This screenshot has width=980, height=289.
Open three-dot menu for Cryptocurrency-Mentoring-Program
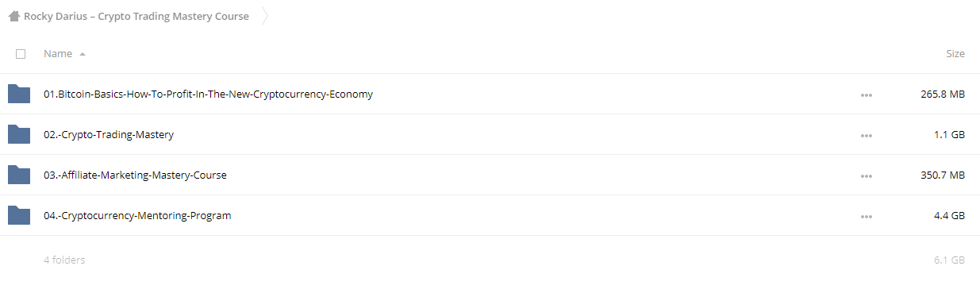[x=866, y=216]
